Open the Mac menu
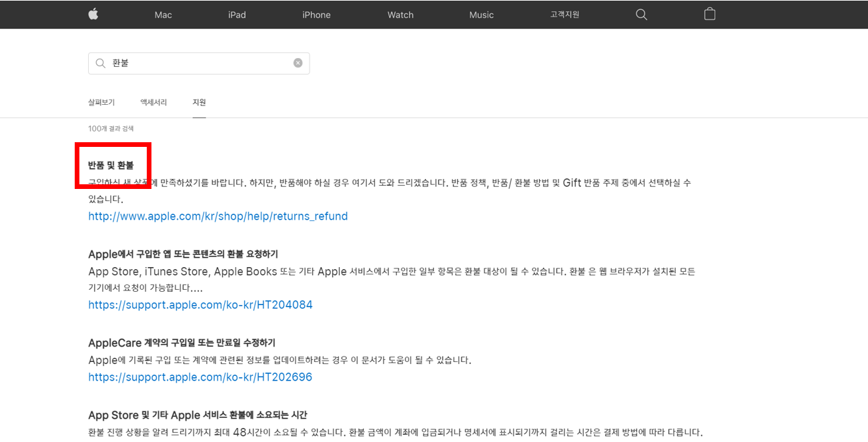The height and width of the screenshot is (442, 868). click(163, 15)
